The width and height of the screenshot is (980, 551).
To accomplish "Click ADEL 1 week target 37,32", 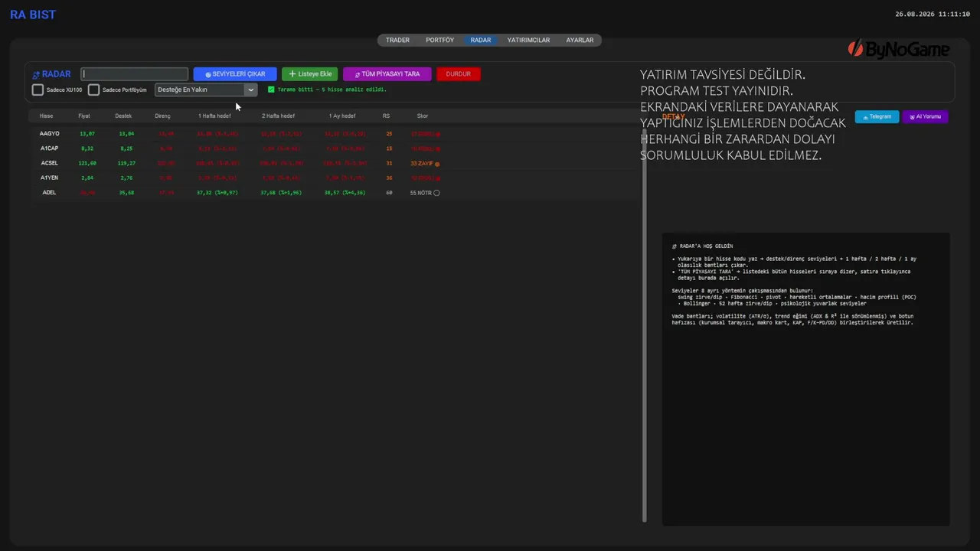I will (217, 193).
